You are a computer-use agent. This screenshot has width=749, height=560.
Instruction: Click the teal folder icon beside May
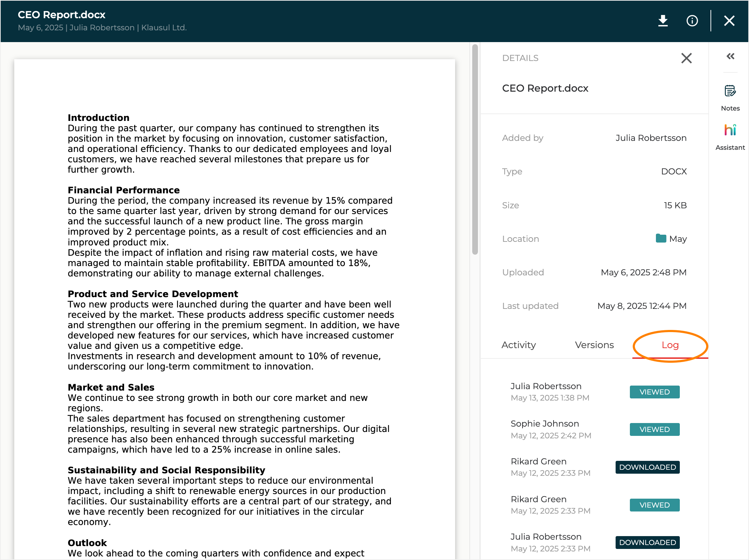(x=661, y=238)
